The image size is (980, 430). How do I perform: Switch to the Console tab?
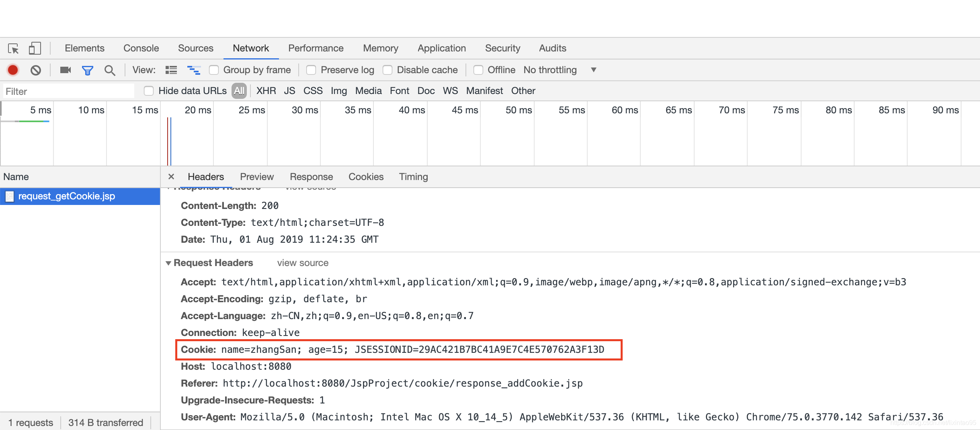[x=141, y=48]
